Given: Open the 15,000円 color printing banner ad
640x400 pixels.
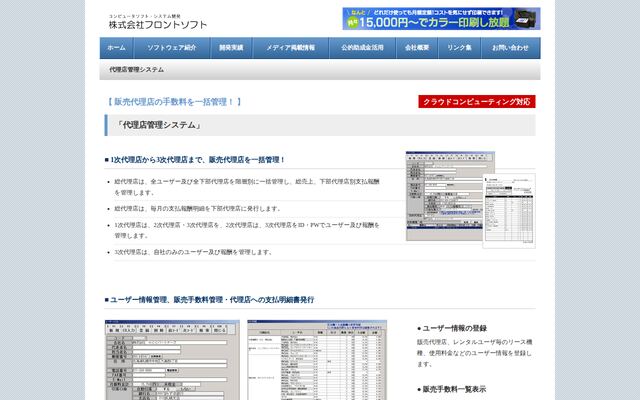Looking at the screenshot, I should click(x=441, y=19).
